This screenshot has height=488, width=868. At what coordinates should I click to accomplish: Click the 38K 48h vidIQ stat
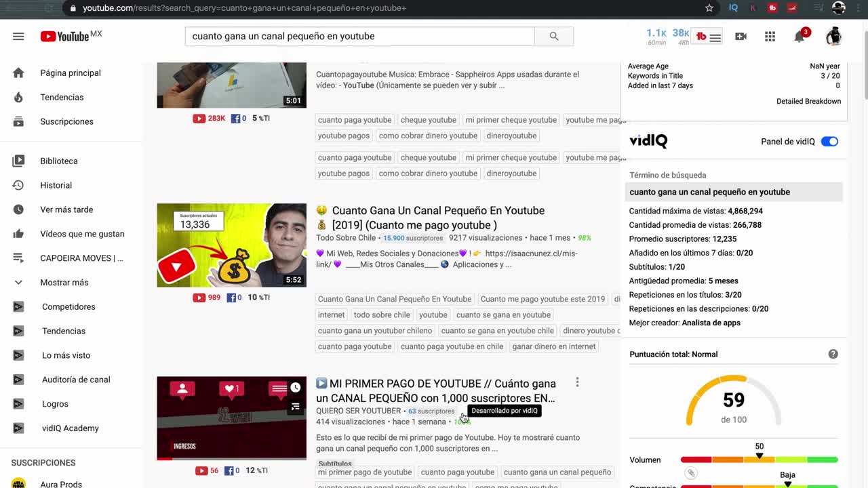(x=680, y=37)
